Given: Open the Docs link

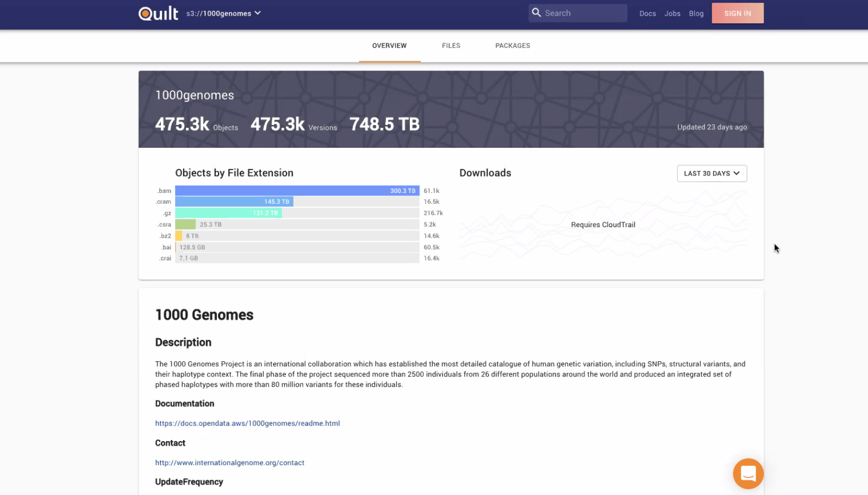Looking at the screenshot, I should (647, 14).
